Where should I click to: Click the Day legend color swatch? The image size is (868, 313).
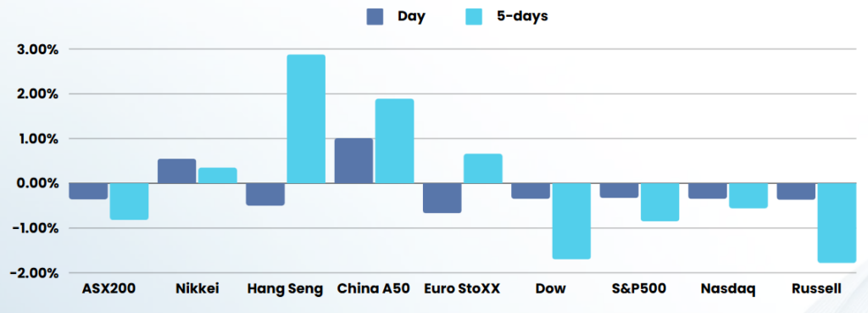[375, 16]
